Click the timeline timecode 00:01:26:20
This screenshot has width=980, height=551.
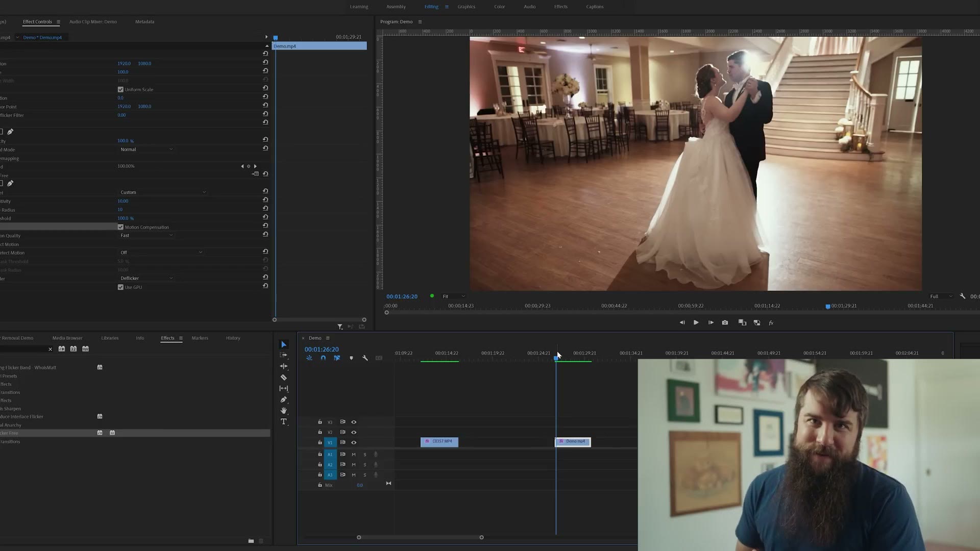click(322, 349)
